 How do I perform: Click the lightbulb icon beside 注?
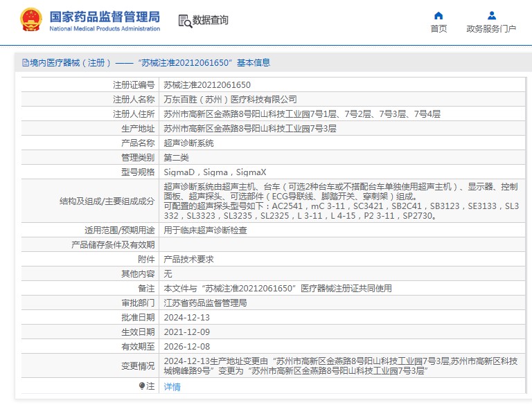(142, 386)
